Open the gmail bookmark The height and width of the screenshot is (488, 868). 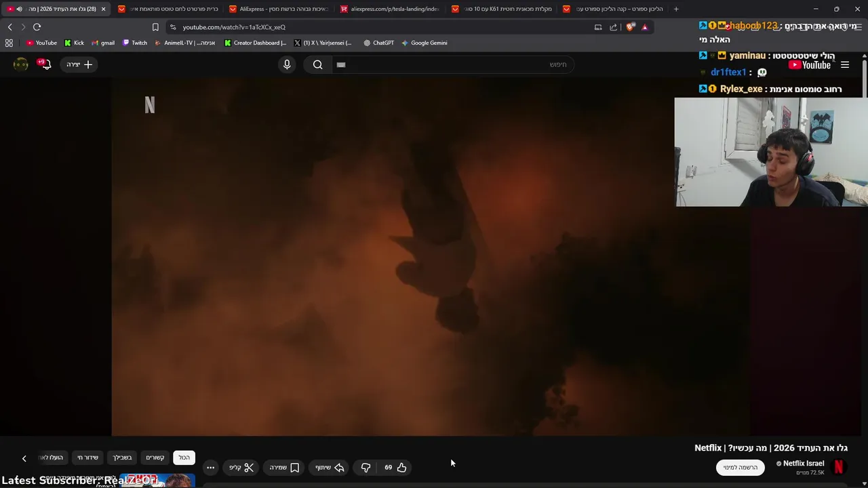tap(103, 43)
